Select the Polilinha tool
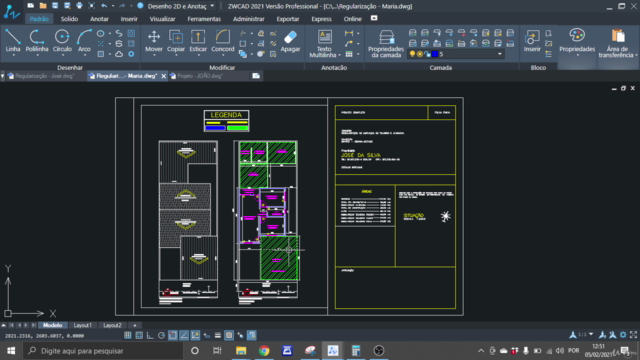640x360 pixels. coord(37,40)
